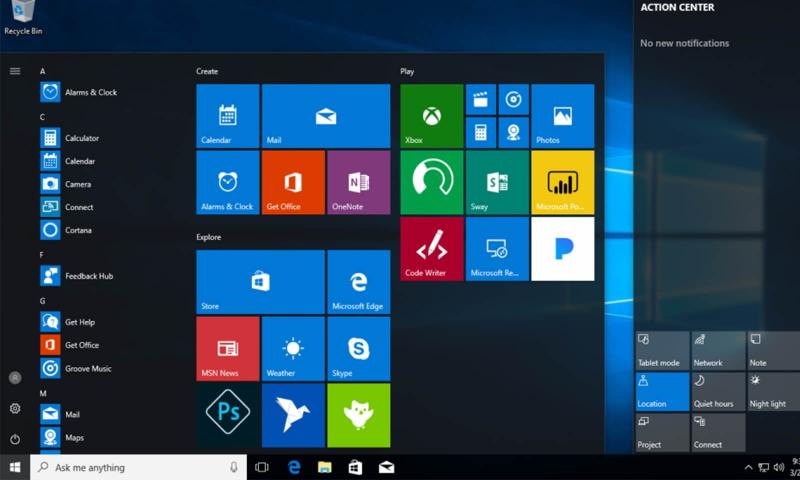800x480 pixels.
Task: Launch Microsoft Edge tile in Explore
Action: 358,282
